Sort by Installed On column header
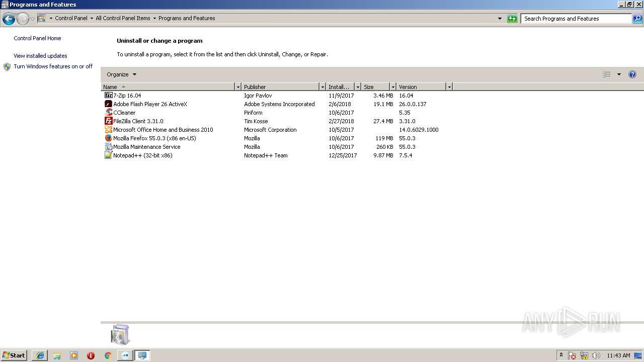The image size is (644, 362). pyautogui.click(x=340, y=87)
